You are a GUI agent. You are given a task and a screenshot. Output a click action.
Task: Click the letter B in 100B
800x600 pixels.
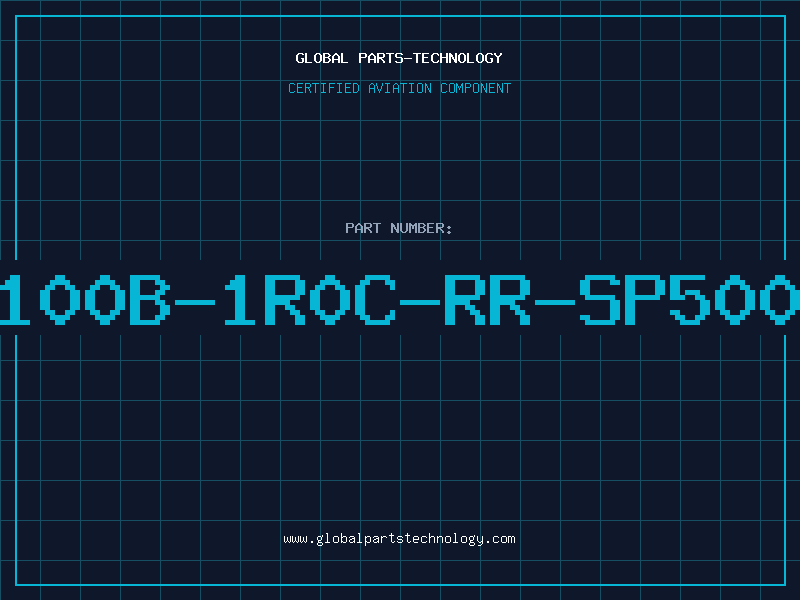tap(149, 299)
